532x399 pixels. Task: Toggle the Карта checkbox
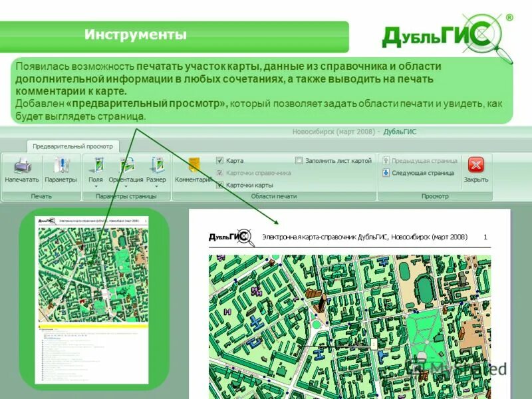[x=220, y=160]
